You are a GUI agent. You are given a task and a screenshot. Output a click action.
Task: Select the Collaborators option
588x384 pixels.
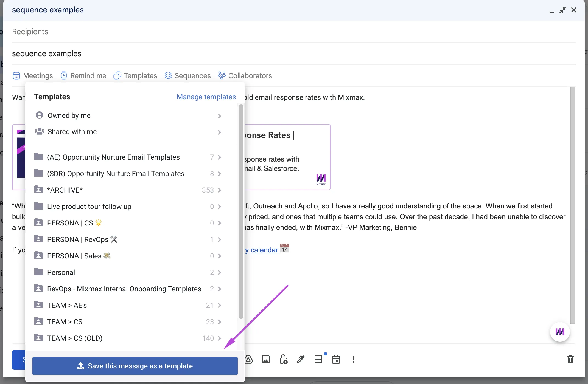click(x=245, y=75)
